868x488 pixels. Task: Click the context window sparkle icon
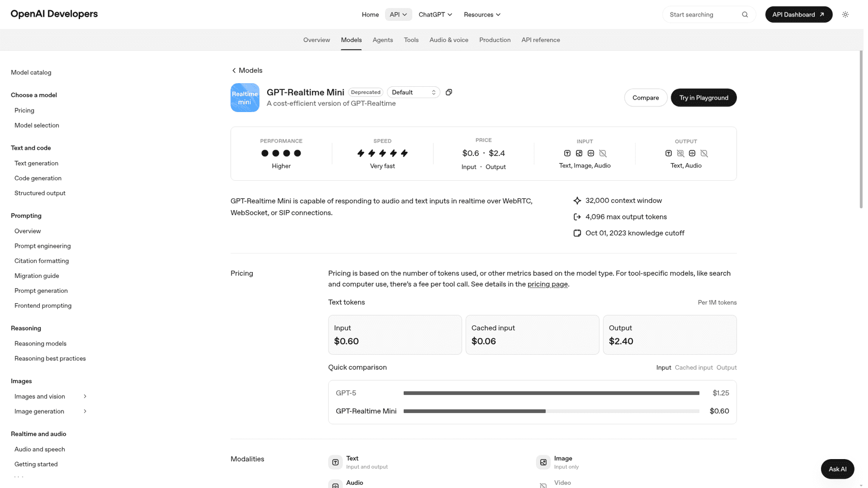point(577,200)
